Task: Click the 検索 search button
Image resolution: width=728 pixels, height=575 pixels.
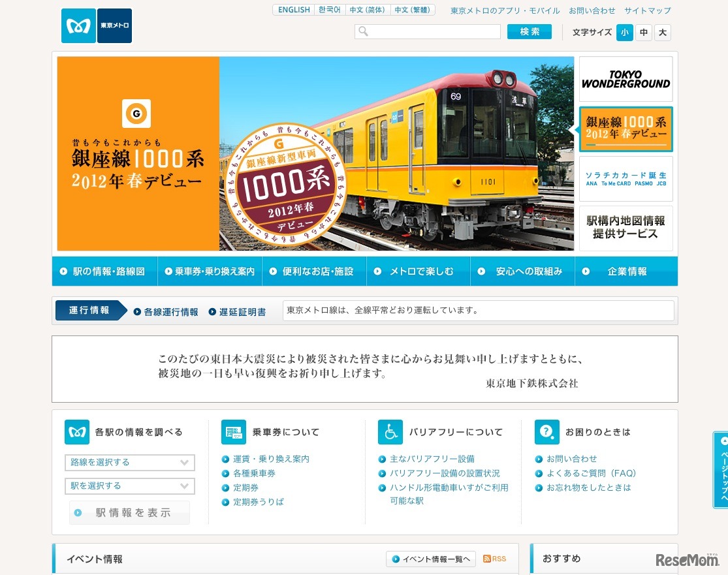Action: coord(530,31)
